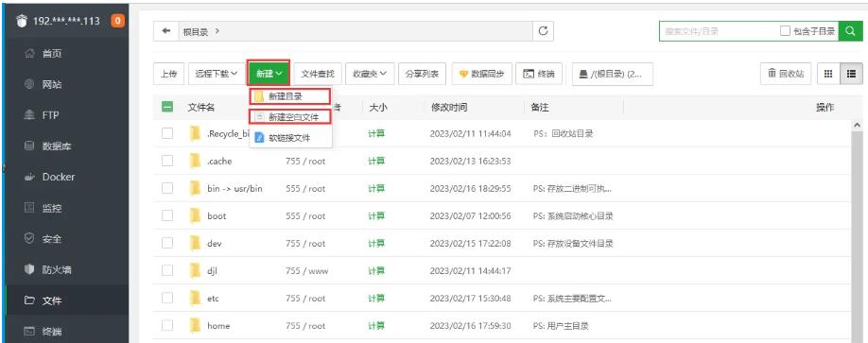Click 计算 size link for .cache
This screenshot has height=343, width=868.
(x=376, y=161)
